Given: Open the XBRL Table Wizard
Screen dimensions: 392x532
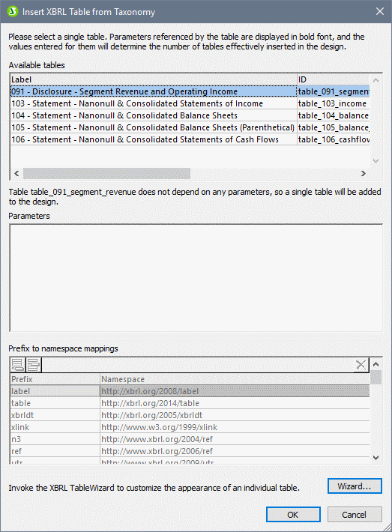Looking at the screenshot, I should (x=355, y=486).
